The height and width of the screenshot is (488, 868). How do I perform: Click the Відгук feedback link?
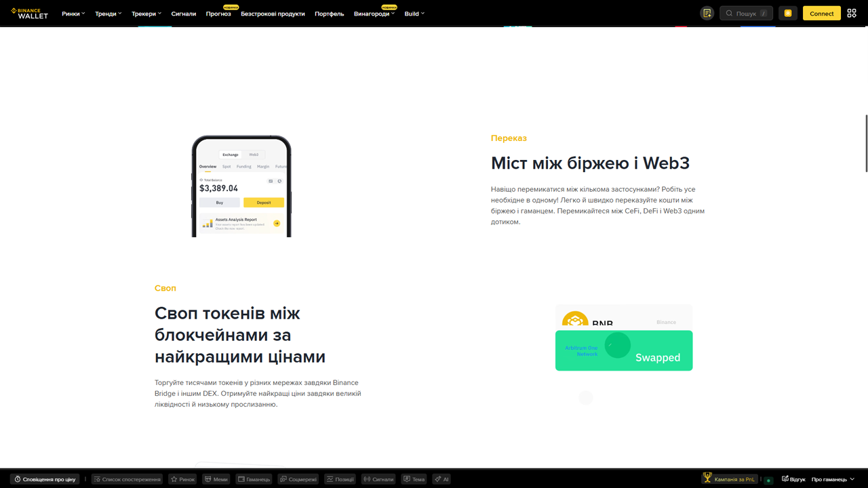[x=793, y=479]
